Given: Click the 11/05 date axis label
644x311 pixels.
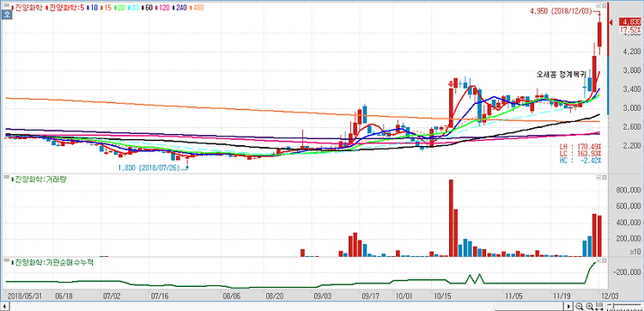Looking at the screenshot, I should tap(513, 296).
